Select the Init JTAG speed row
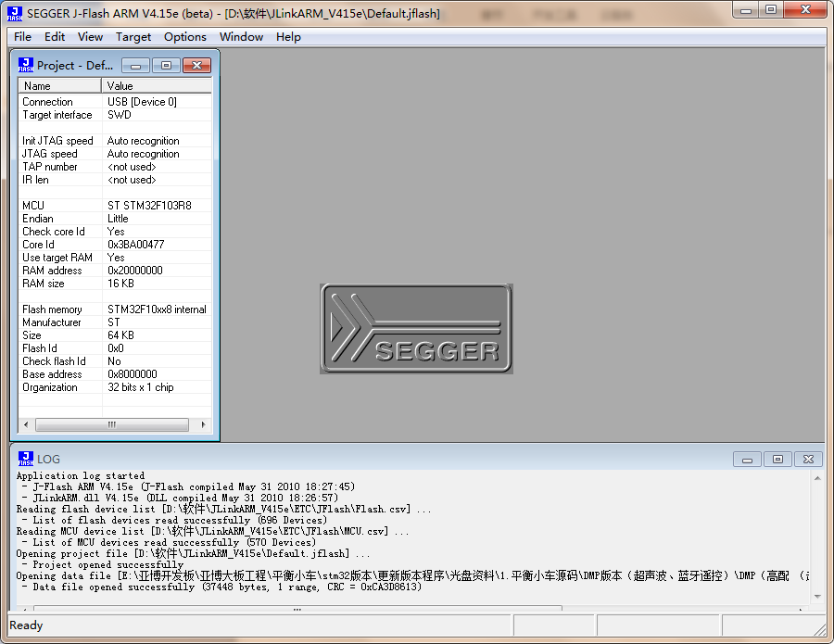Image resolution: width=834 pixels, height=644 pixels. [x=115, y=141]
